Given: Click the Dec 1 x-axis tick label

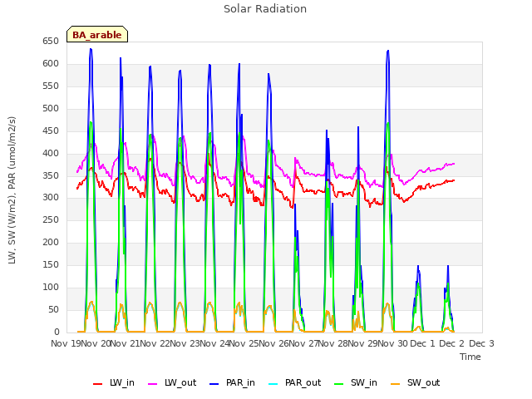Looking at the screenshot, I should pos(422,343).
